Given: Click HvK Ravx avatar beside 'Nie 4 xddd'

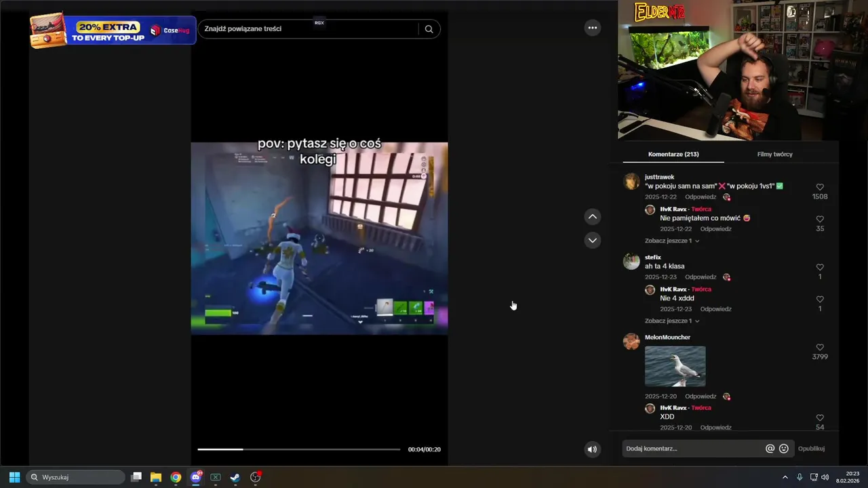Looking at the screenshot, I should click(x=650, y=290).
